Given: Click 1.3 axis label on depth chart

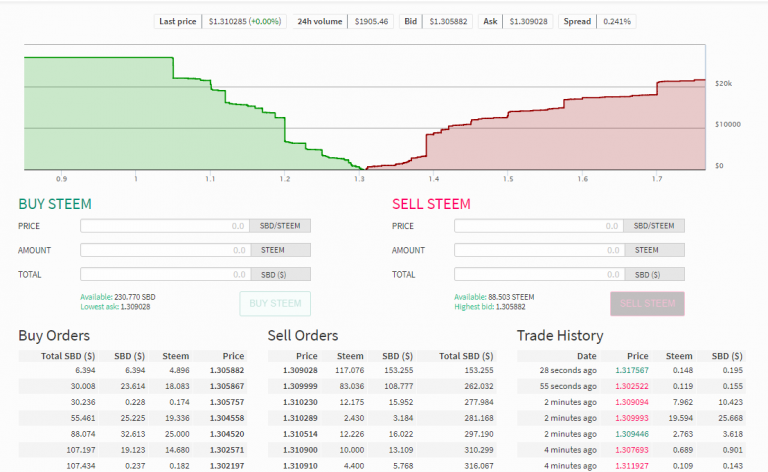Looking at the screenshot, I should [x=360, y=179].
